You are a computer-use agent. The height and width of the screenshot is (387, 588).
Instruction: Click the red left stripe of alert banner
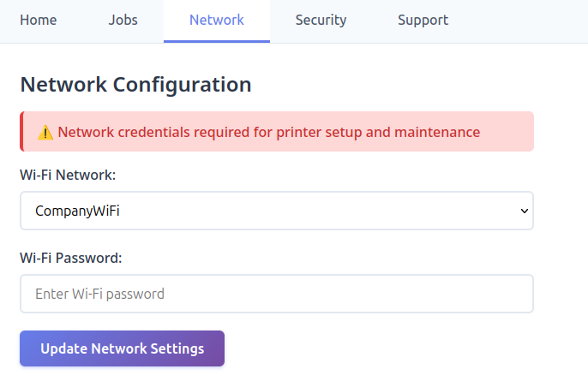[21, 132]
